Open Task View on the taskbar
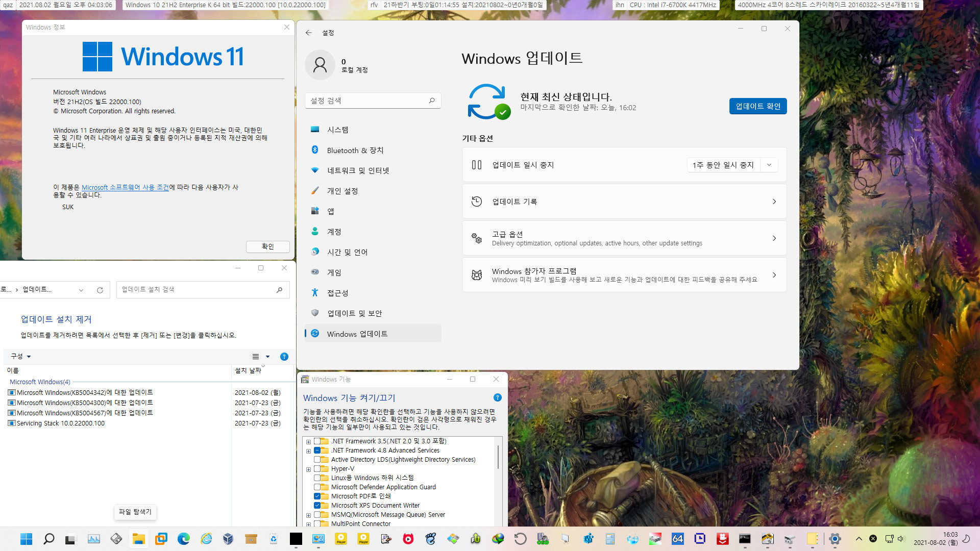 click(70, 539)
